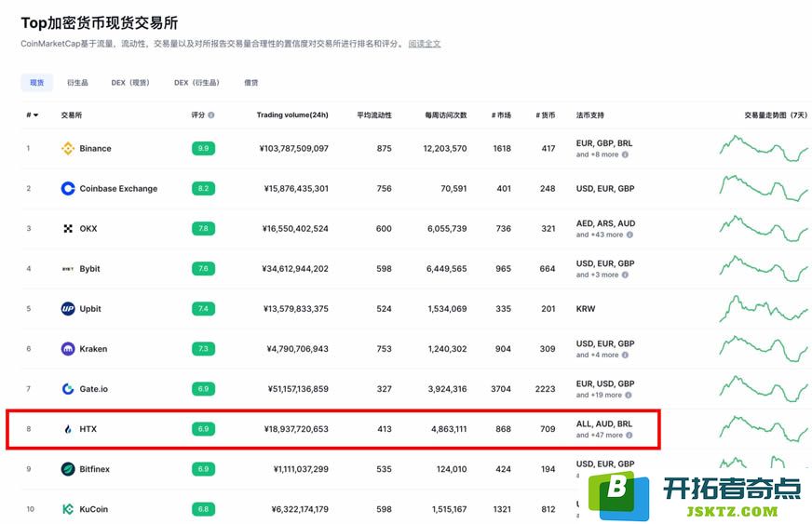Click KuCoin's '1,515,167' weekly visits value
Viewport: 812px width, 524px height.
(x=450, y=509)
